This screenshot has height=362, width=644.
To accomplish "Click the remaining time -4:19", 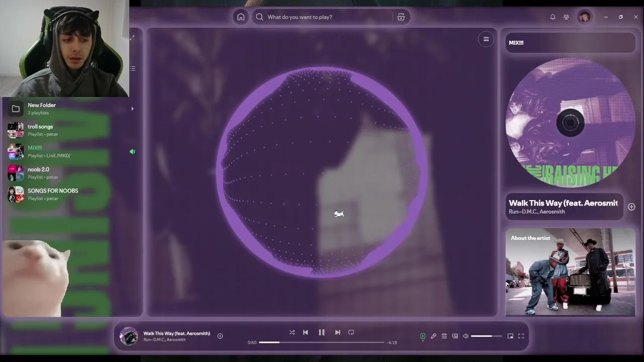I will coord(392,342).
